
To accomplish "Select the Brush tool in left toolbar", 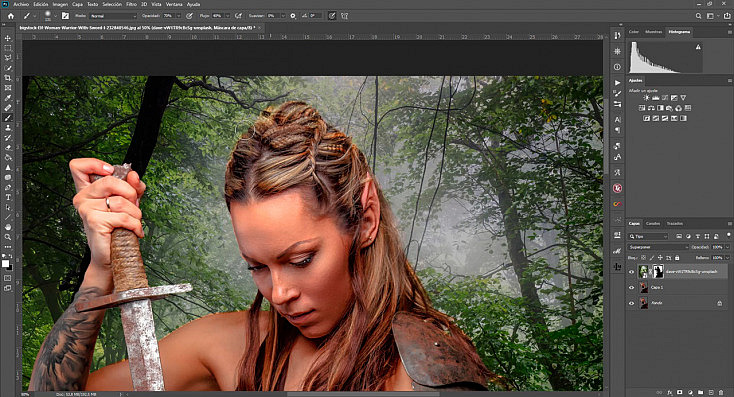I will coord(7,118).
